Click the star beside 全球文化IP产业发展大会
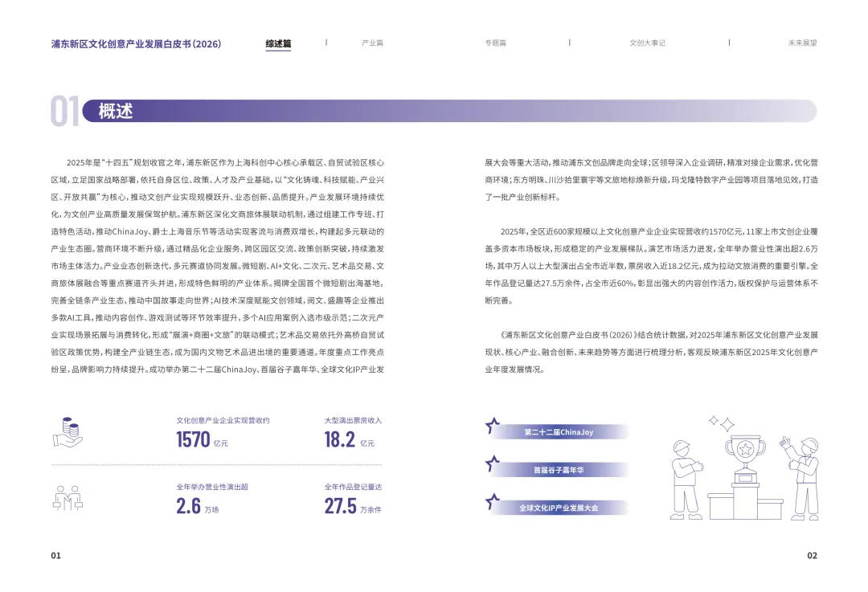 point(492,501)
